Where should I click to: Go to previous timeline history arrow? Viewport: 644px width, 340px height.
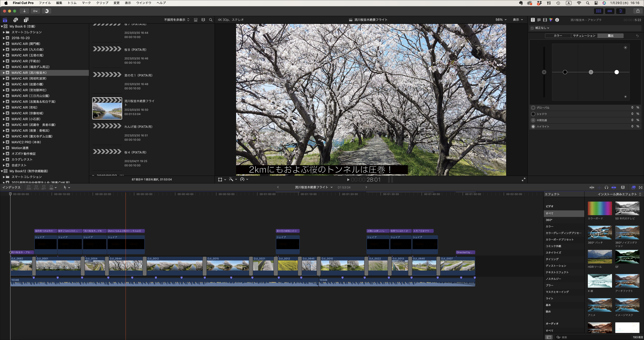point(278,187)
